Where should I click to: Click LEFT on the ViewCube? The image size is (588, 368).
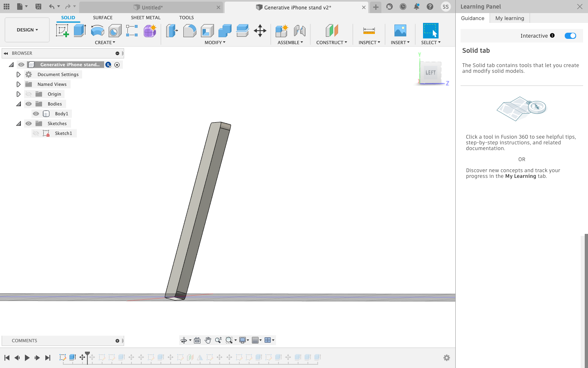(431, 72)
